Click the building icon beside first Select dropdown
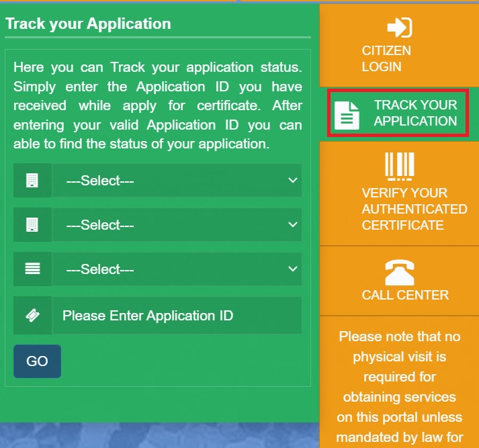 pos(32,180)
